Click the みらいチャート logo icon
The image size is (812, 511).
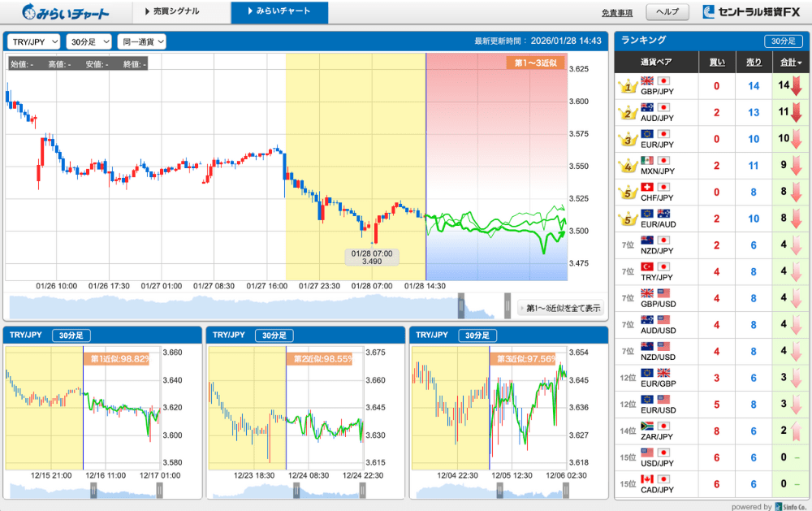point(29,12)
